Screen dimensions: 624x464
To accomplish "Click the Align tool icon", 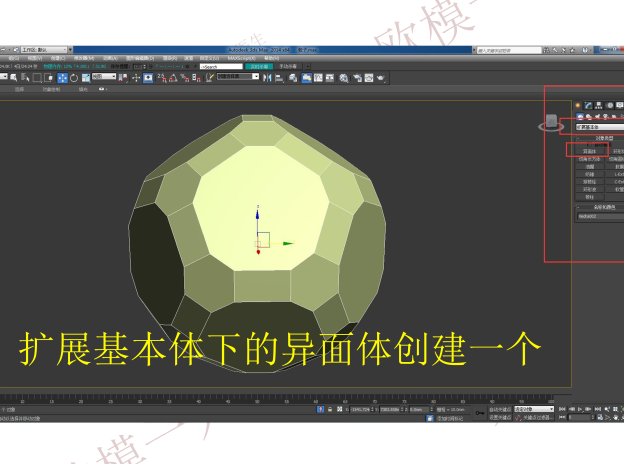I will click(279, 78).
